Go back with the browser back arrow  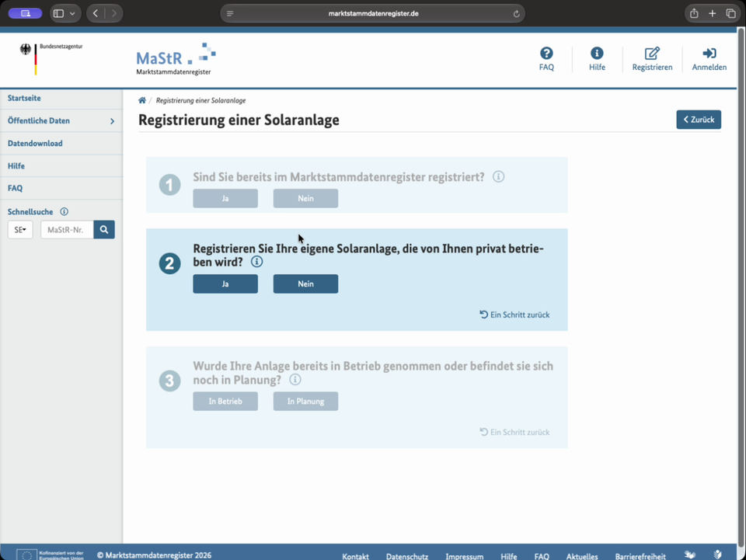point(96,13)
